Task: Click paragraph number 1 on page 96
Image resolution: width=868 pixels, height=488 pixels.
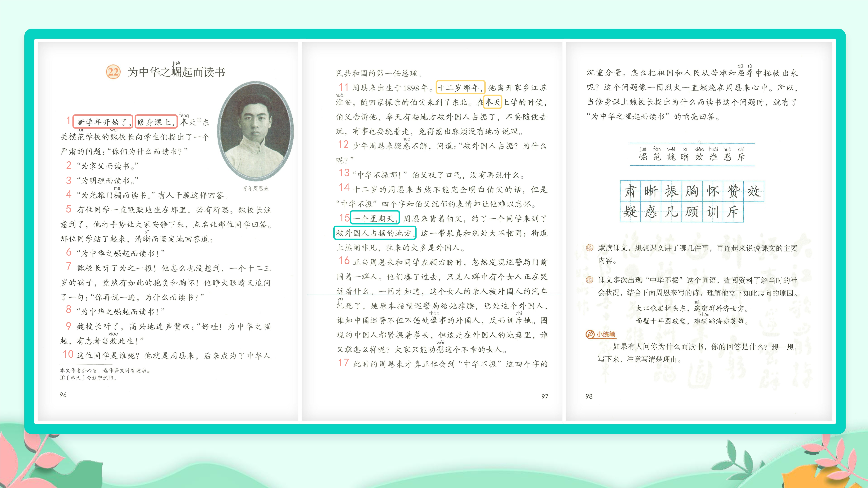Action: click(68, 121)
